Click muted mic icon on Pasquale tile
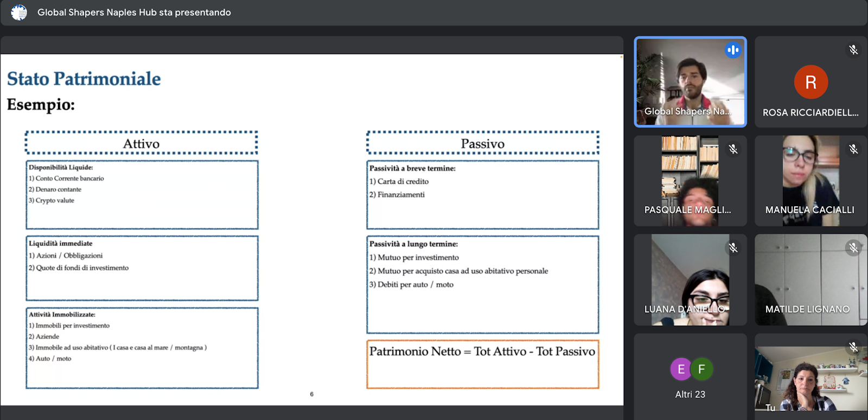Viewport: 868px width, 420px height. point(733,149)
